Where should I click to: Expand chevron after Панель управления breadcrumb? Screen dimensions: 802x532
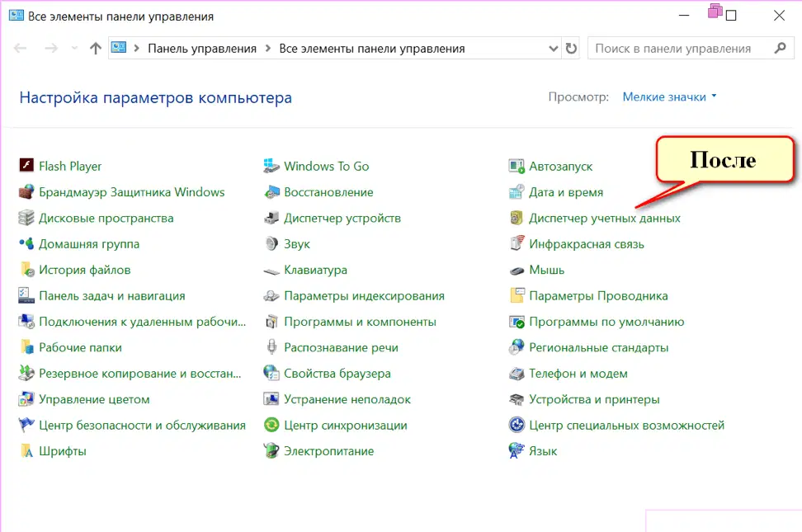(x=268, y=48)
